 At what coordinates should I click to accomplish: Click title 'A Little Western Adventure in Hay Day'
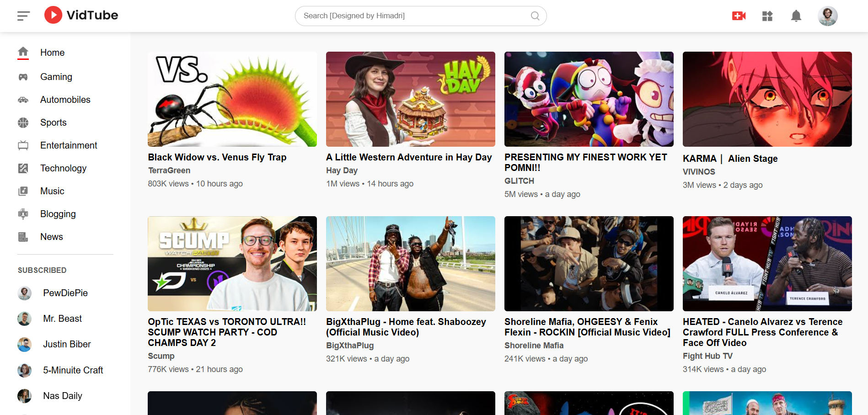coord(409,157)
